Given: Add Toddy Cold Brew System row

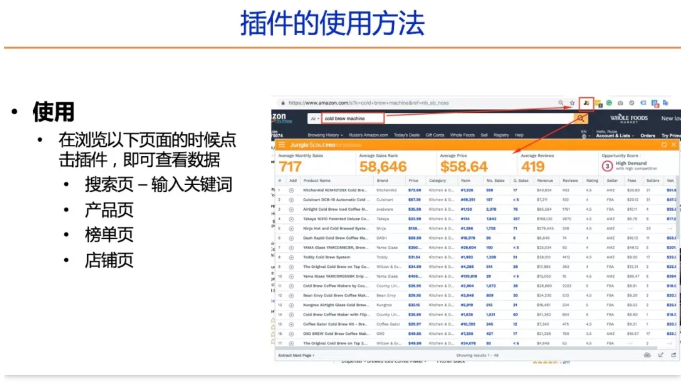Looking at the screenshot, I should (291, 257).
